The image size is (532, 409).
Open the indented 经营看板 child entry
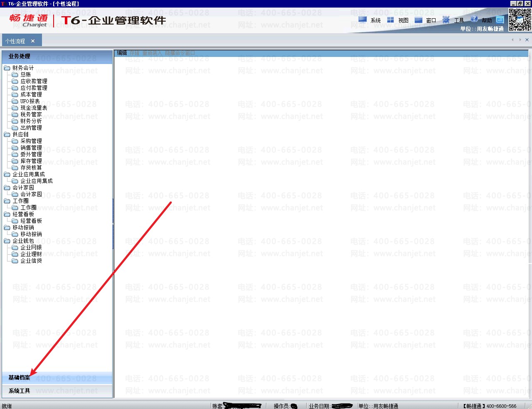point(31,221)
